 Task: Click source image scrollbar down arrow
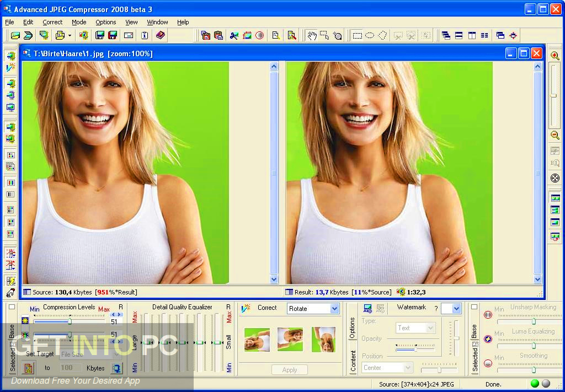click(x=274, y=279)
